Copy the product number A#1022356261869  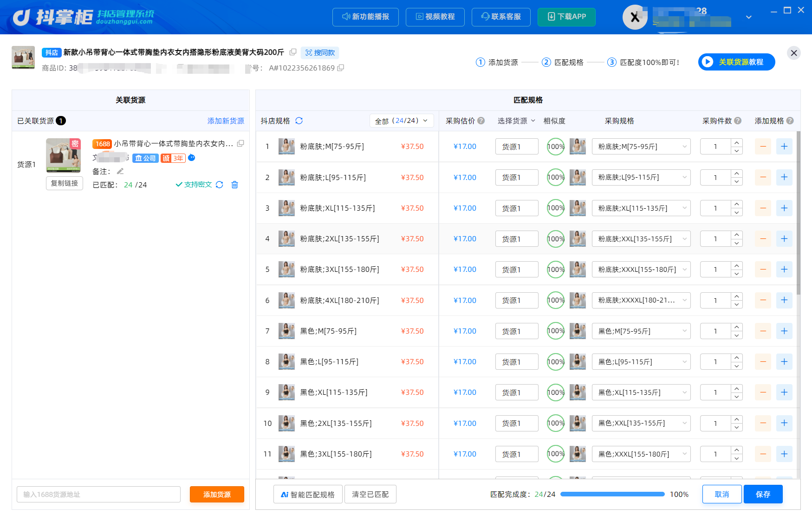pos(341,68)
